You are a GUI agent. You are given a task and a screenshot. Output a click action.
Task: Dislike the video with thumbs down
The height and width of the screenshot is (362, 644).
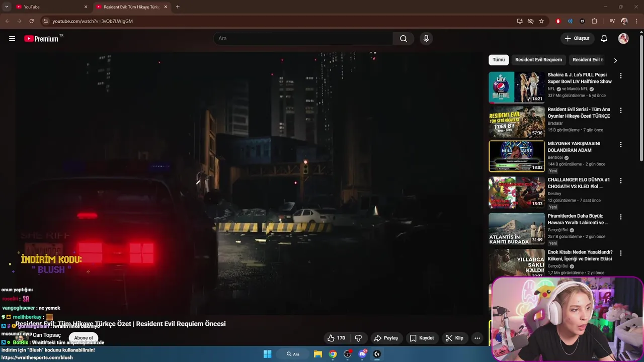point(359,338)
